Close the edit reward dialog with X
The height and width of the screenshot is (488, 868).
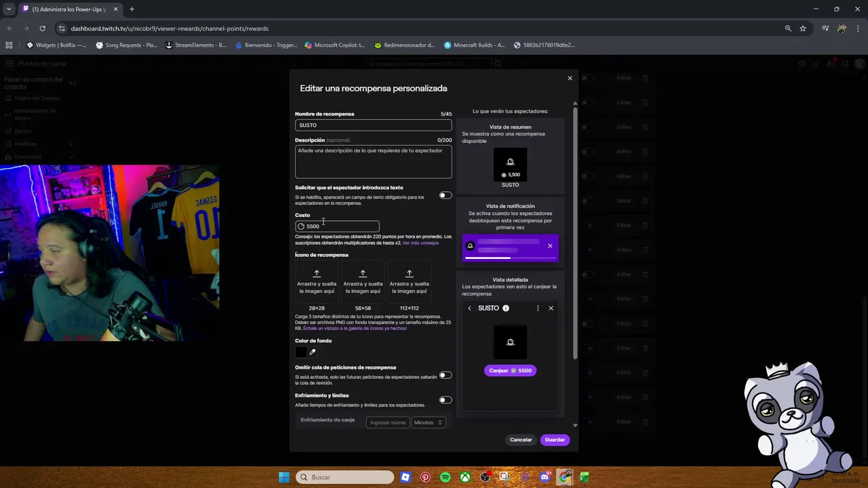pos(570,78)
